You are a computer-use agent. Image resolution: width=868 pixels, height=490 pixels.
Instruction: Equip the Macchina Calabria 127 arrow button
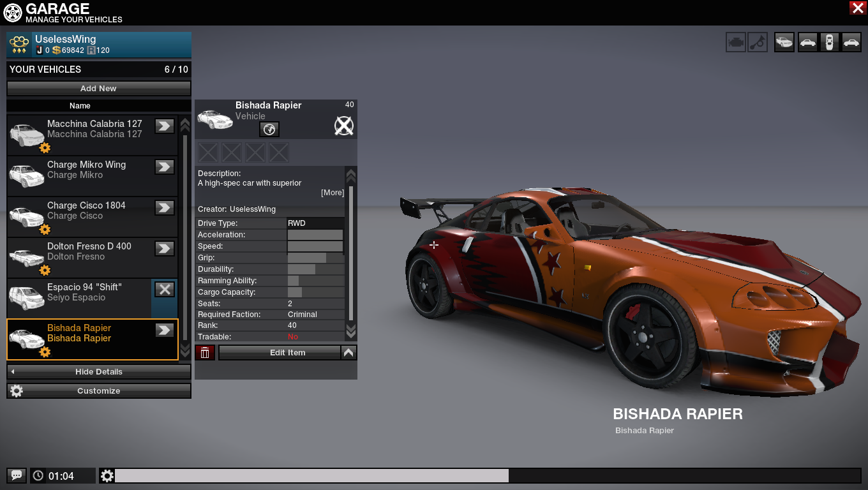165,126
